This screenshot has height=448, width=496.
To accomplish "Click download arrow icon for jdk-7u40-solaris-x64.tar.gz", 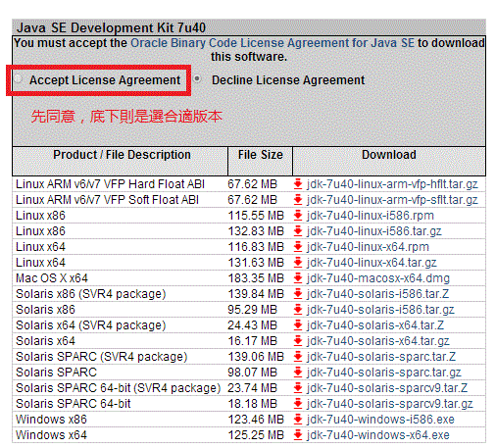I will click(x=298, y=341).
